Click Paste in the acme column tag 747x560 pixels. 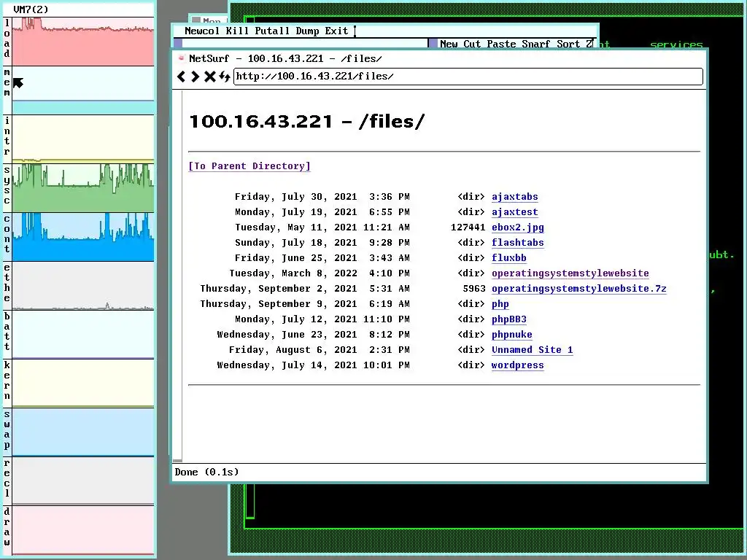(501, 44)
